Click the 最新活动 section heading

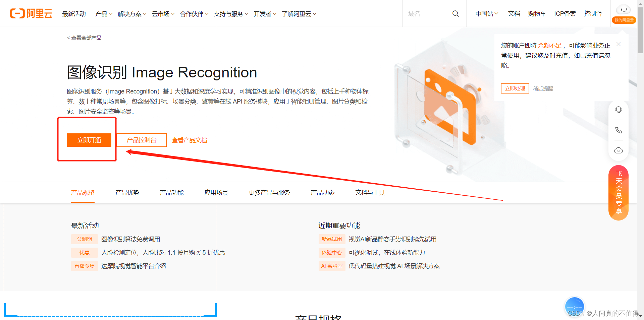(85, 226)
